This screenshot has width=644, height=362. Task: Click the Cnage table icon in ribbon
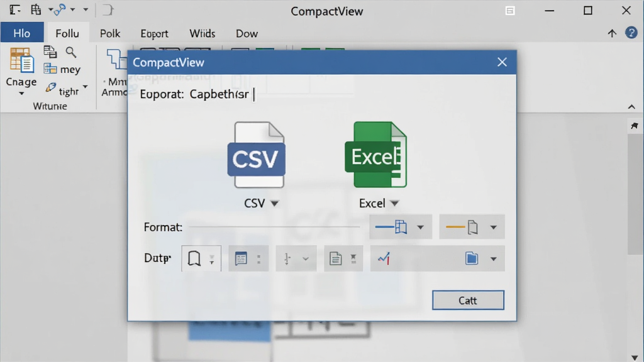click(x=21, y=60)
